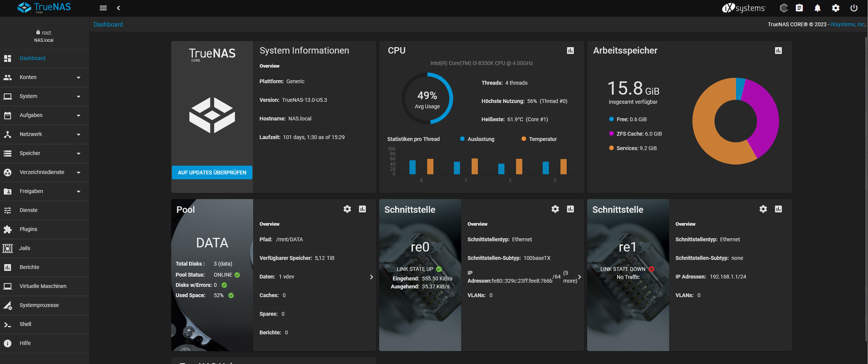Toggle the Auslastung legend in CPU chart
Viewport: 868px width, 364px height.
click(477, 139)
